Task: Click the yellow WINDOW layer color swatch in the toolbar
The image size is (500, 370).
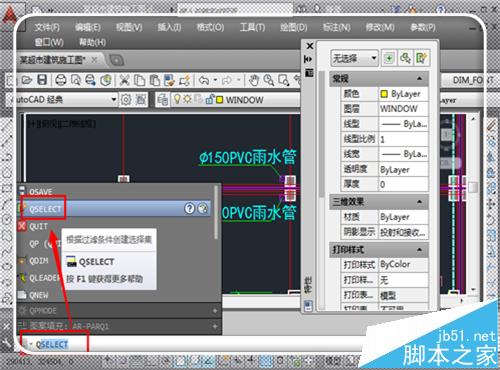Action: pyautogui.click(x=219, y=100)
